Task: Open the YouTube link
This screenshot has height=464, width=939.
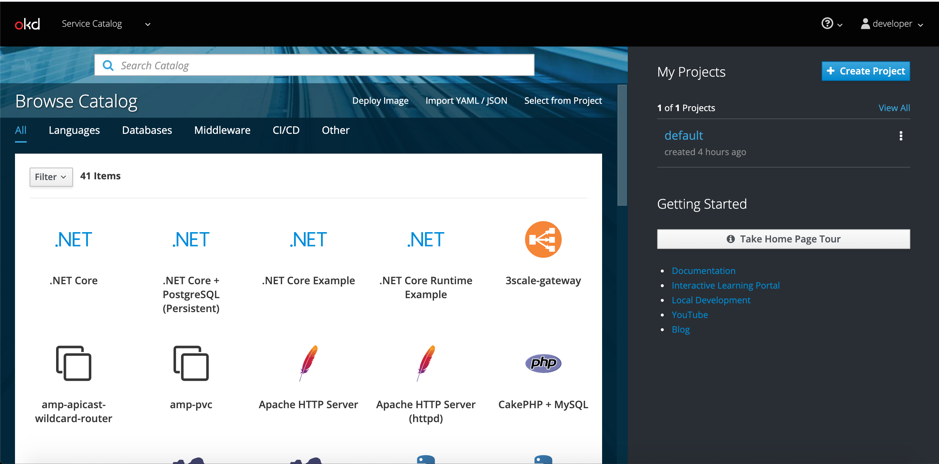Action: [x=690, y=314]
